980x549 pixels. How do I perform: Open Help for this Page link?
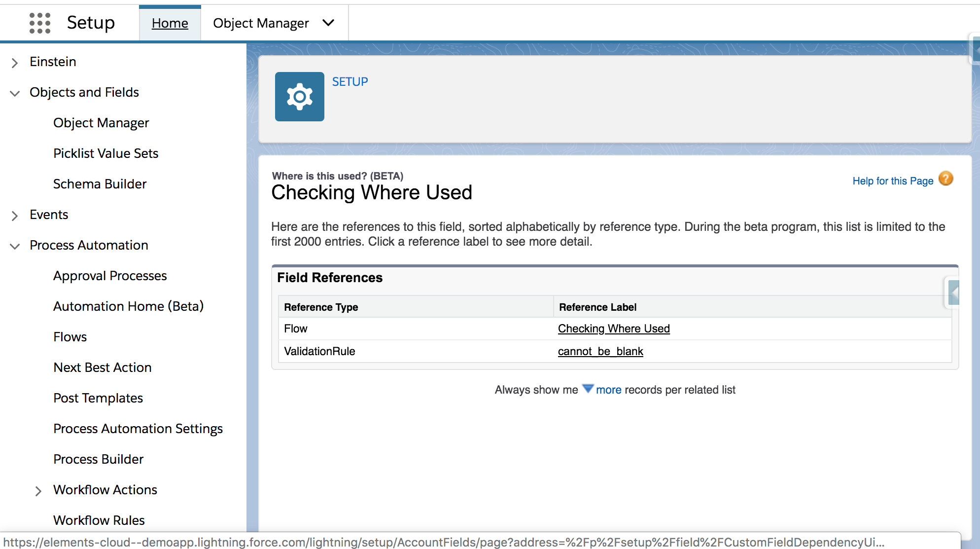coord(893,181)
